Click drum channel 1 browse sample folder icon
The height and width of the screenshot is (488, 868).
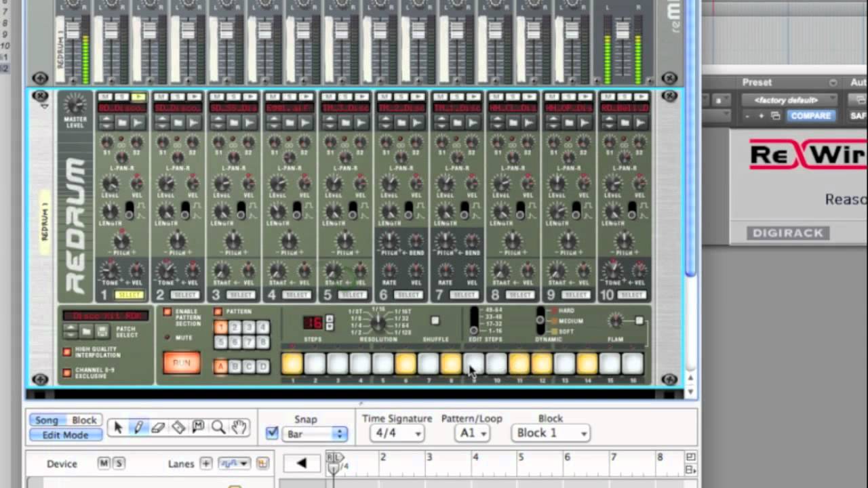[x=122, y=123]
